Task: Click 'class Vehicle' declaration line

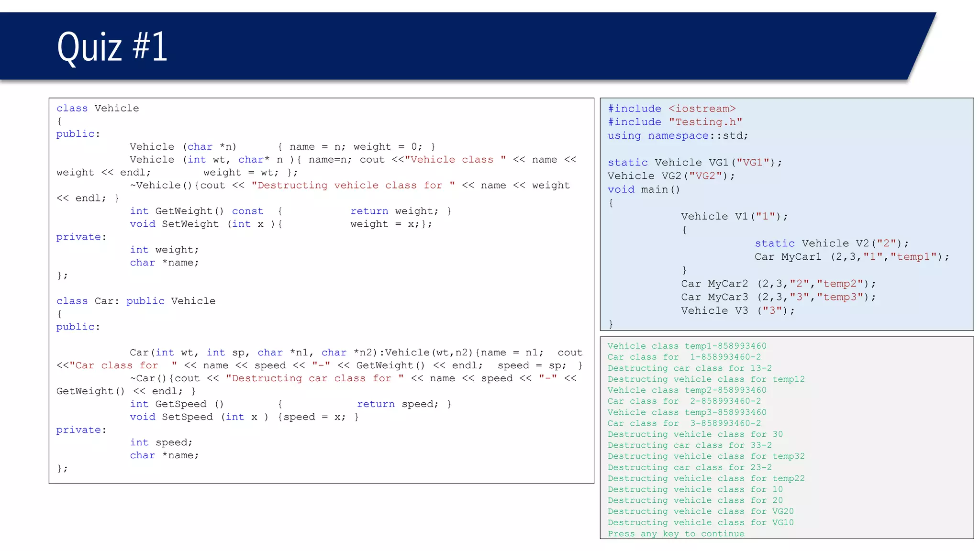Action: pos(98,109)
